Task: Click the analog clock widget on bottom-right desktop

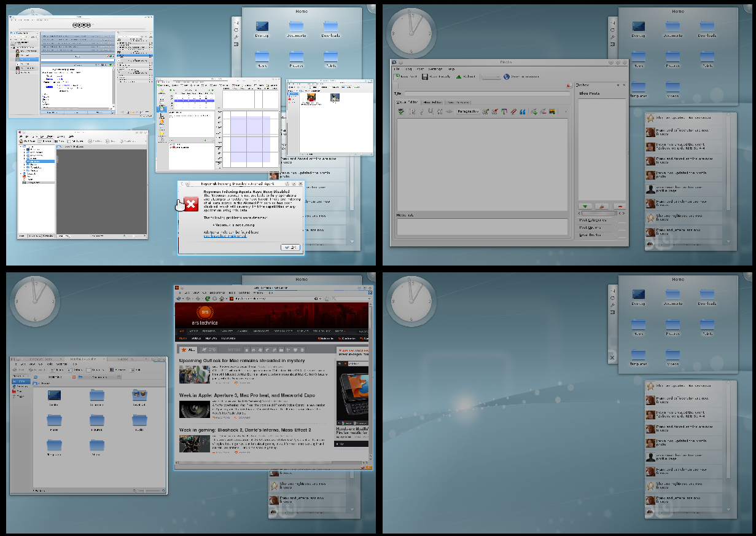Action: pyautogui.click(x=412, y=302)
